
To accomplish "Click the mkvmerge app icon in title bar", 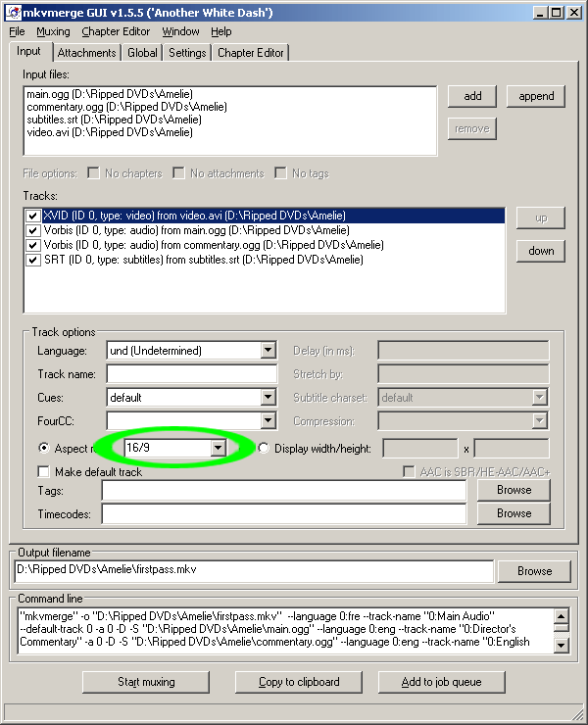I will pyautogui.click(x=14, y=13).
